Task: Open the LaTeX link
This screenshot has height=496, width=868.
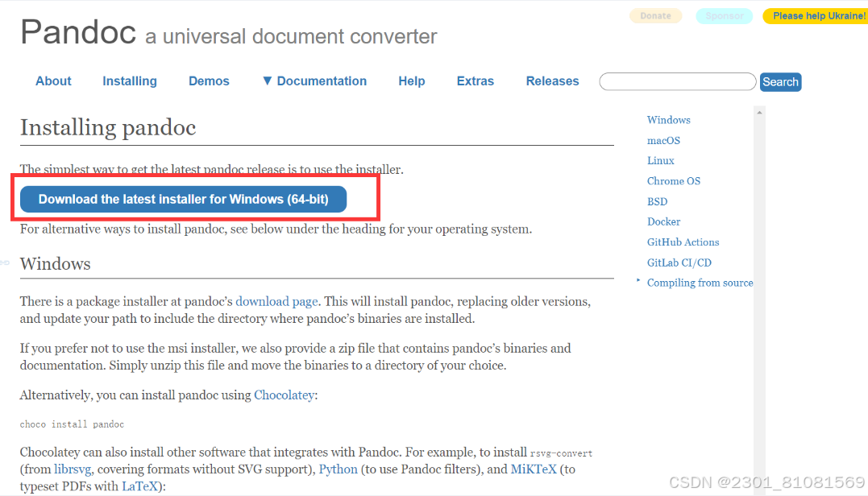Action: pos(139,486)
